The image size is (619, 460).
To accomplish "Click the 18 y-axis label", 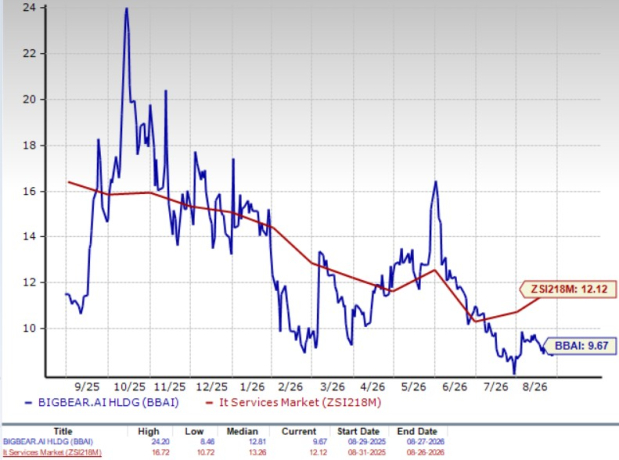I will [29, 145].
